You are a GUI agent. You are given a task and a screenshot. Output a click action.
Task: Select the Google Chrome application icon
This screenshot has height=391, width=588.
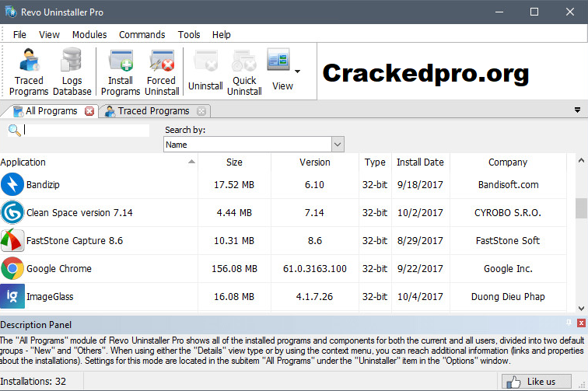[x=12, y=268]
